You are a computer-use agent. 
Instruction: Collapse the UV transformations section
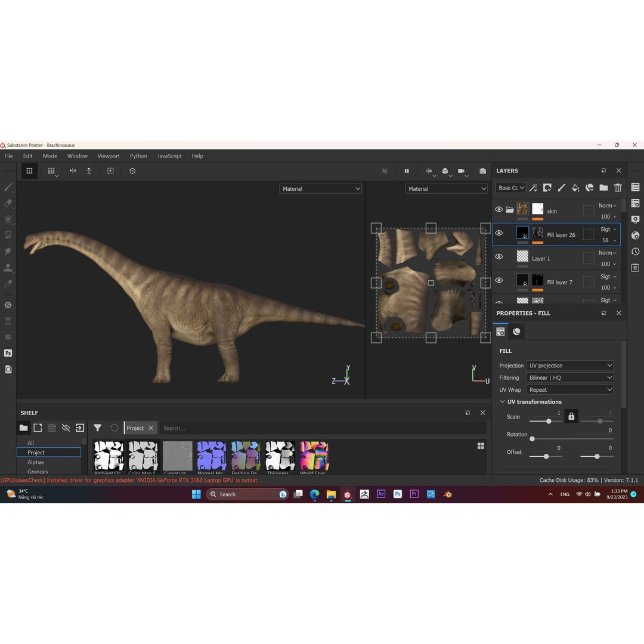502,402
